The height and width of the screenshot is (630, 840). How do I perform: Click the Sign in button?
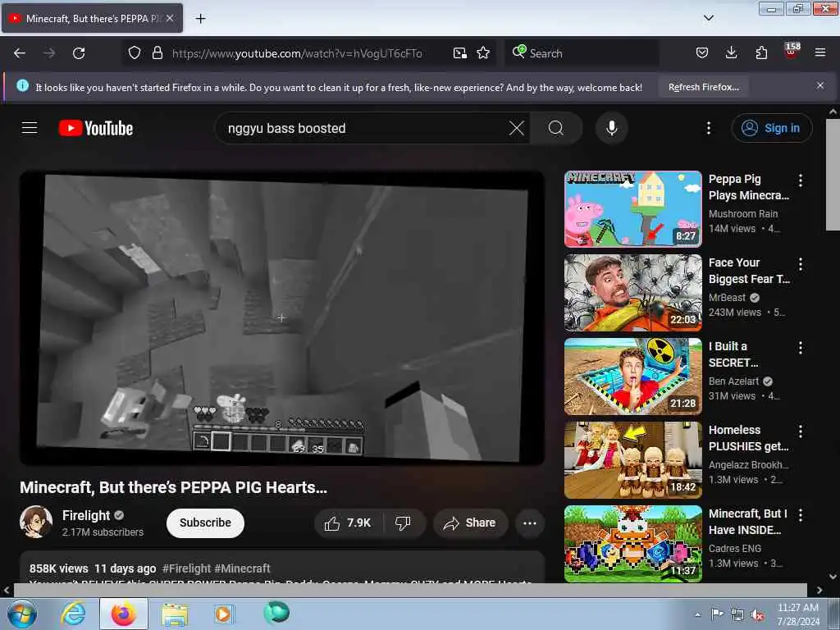tap(771, 128)
